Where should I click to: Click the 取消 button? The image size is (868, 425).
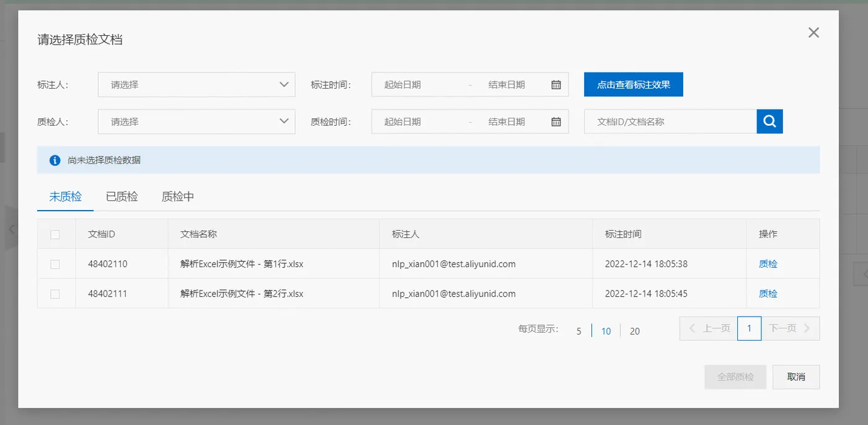796,377
